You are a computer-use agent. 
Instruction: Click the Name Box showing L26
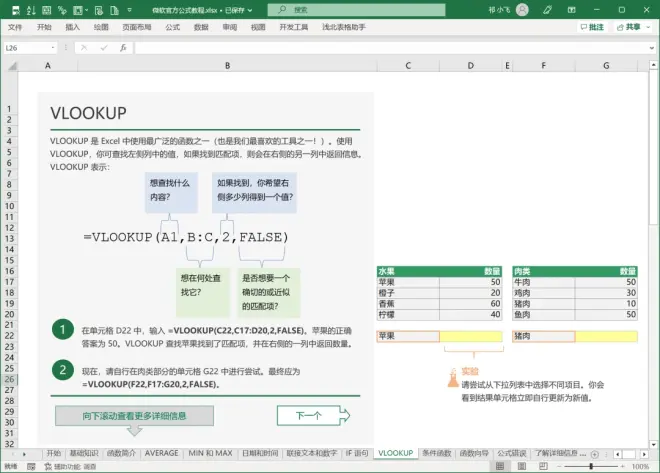(x=27, y=48)
